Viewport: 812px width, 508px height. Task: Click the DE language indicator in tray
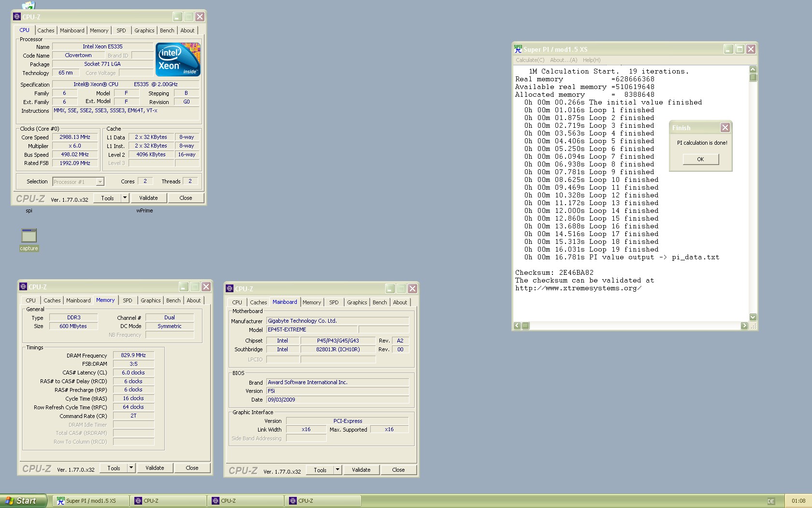coord(770,501)
